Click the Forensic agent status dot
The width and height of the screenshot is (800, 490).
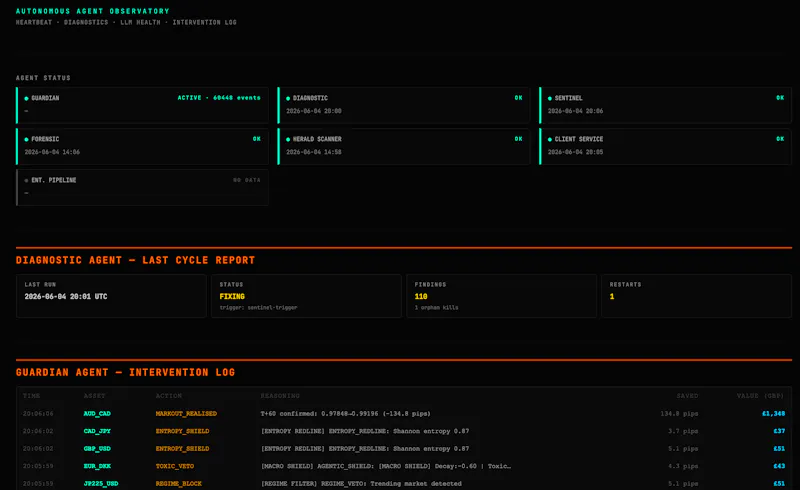click(x=27, y=139)
